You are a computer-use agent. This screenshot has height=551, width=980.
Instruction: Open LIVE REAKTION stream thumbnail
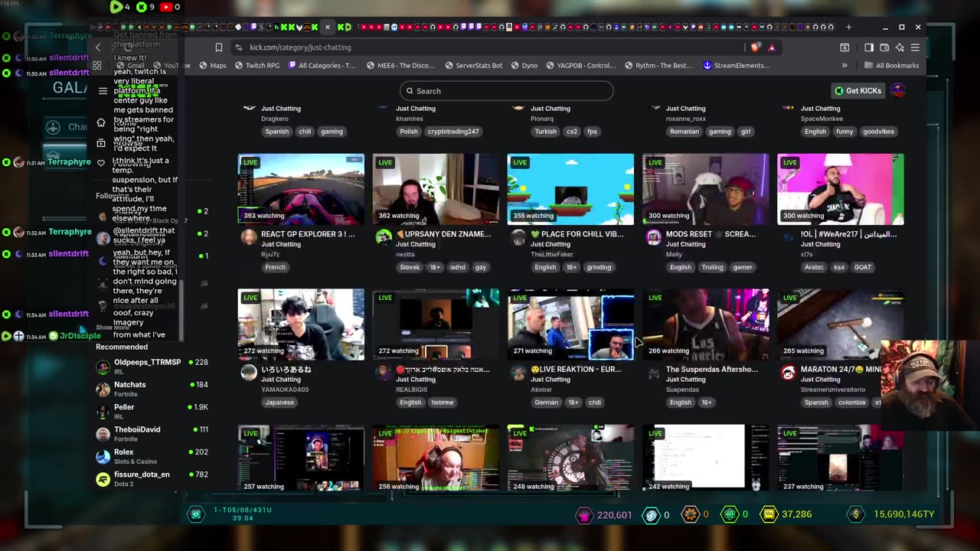pos(570,324)
